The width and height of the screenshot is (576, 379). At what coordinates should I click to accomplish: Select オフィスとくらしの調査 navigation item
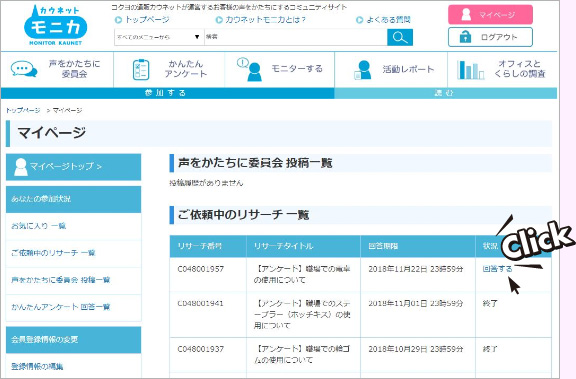click(502, 69)
